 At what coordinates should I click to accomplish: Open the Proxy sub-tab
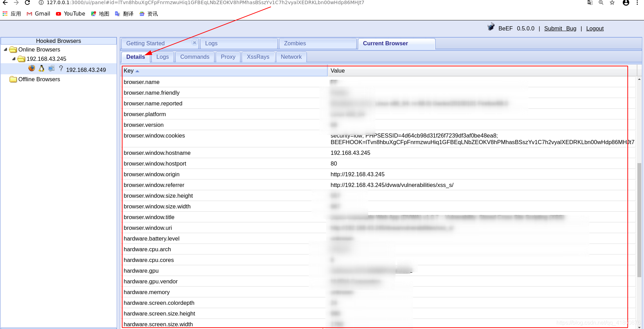click(228, 57)
